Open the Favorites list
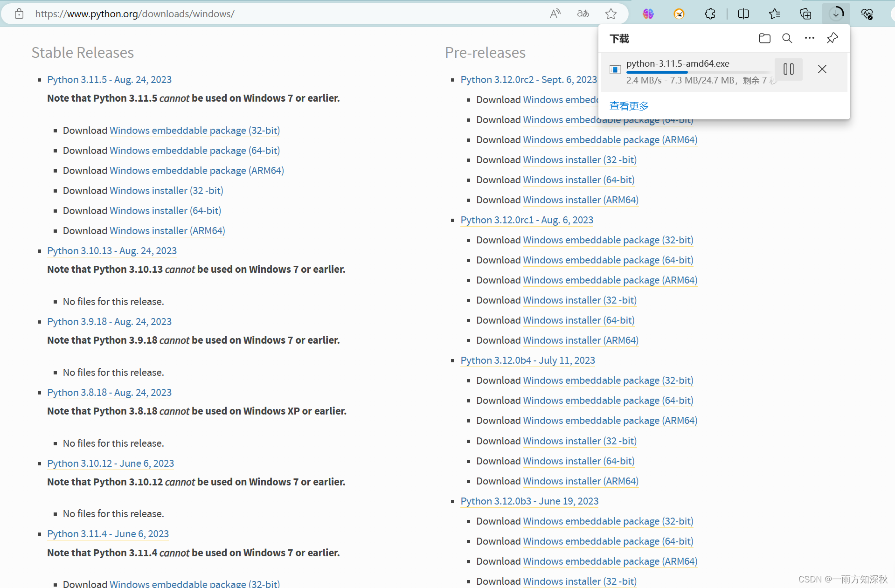895x588 pixels. pyautogui.click(x=775, y=14)
